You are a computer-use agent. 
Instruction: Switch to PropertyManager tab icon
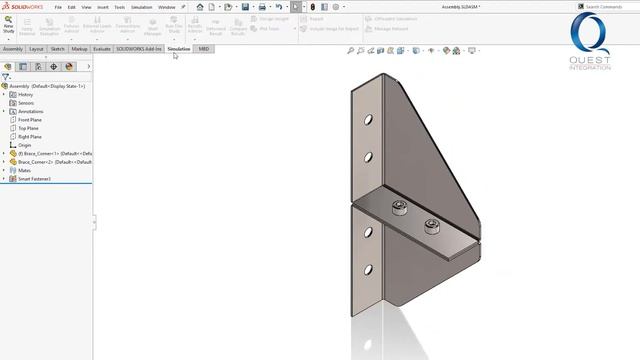click(x=23, y=67)
